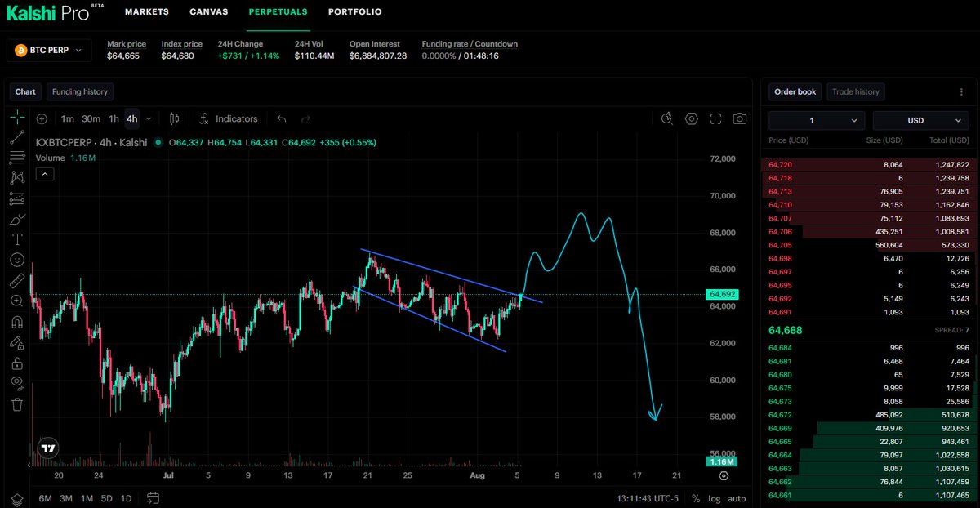Hide all drawings with eye icon

17,383
